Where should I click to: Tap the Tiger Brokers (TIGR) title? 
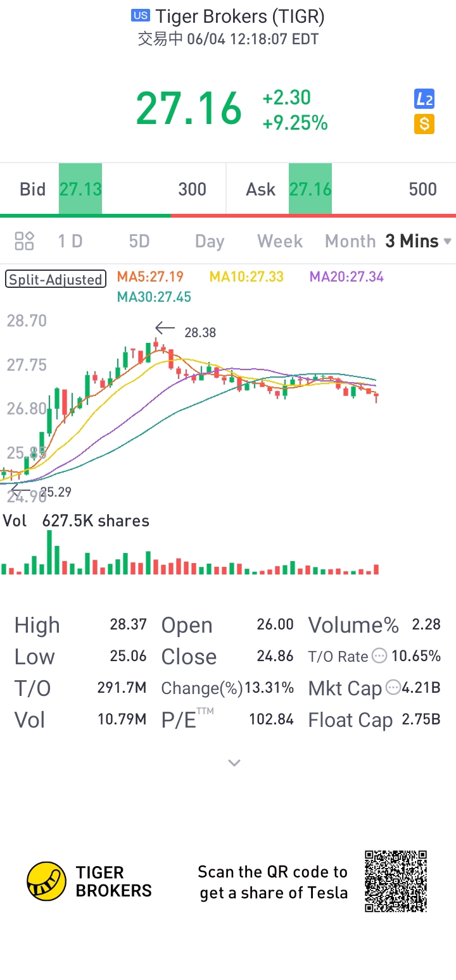click(240, 16)
